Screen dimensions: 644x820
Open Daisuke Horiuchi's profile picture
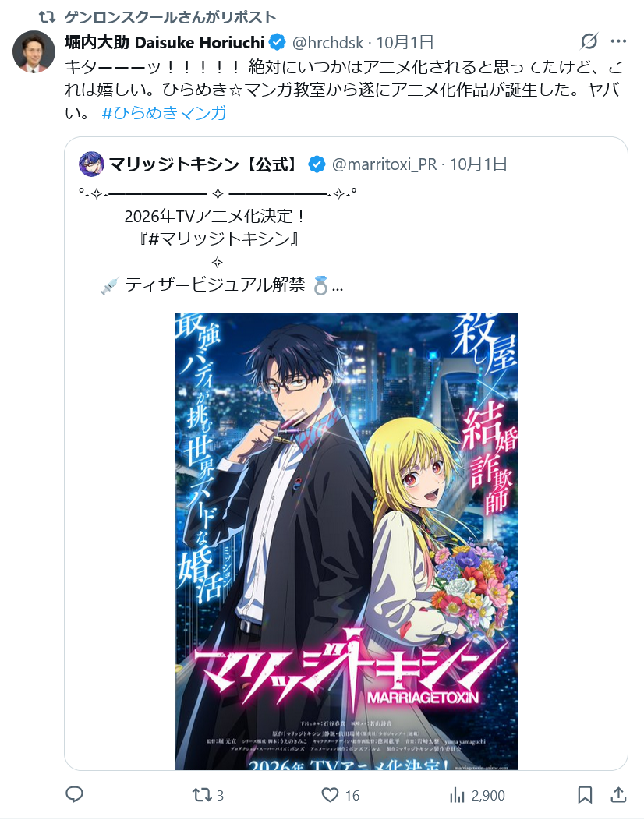(x=34, y=51)
